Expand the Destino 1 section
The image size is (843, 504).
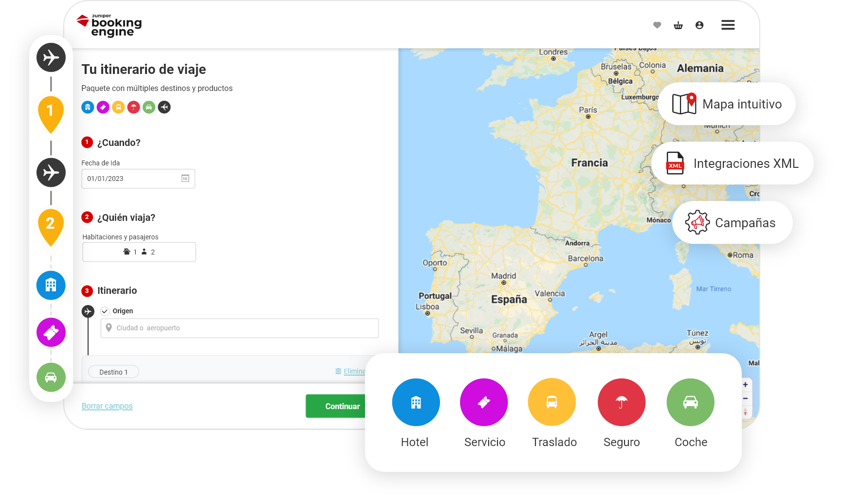tap(113, 372)
